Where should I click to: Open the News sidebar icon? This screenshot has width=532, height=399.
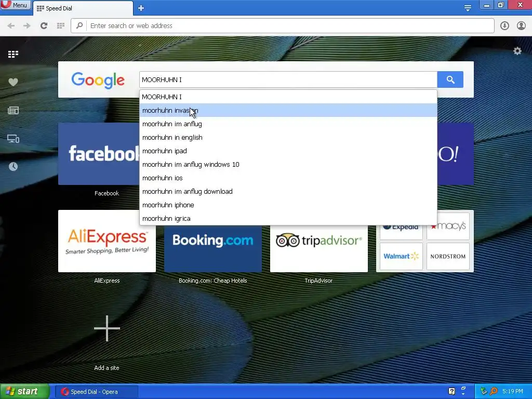point(13,110)
